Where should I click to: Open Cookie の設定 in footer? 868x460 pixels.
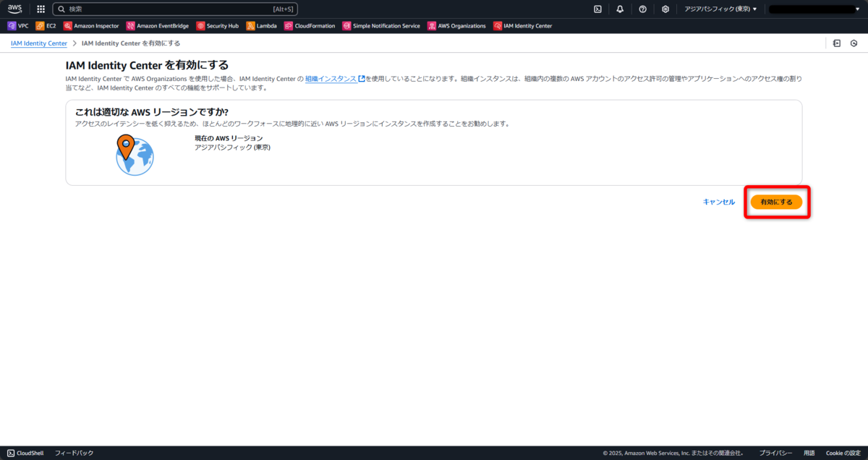tap(843, 453)
